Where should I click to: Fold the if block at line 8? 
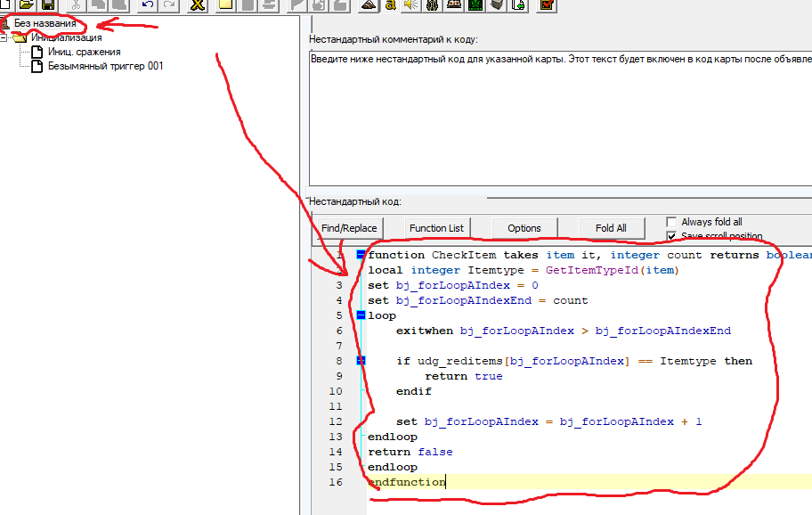click(x=361, y=361)
